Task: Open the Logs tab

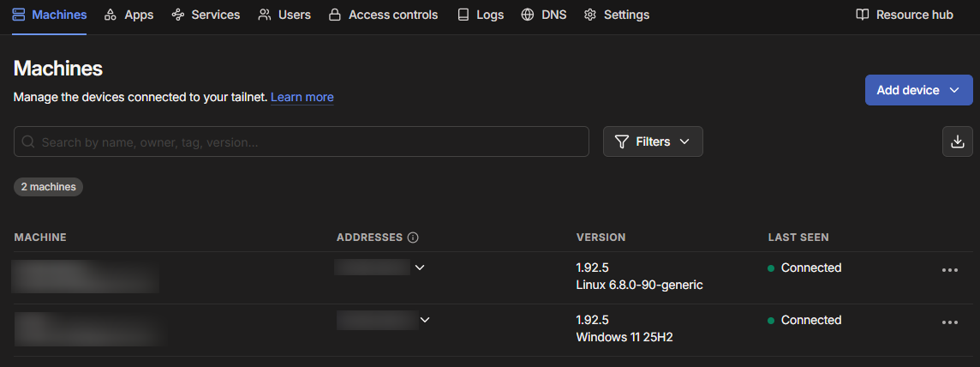Action: tap(480, 15)
